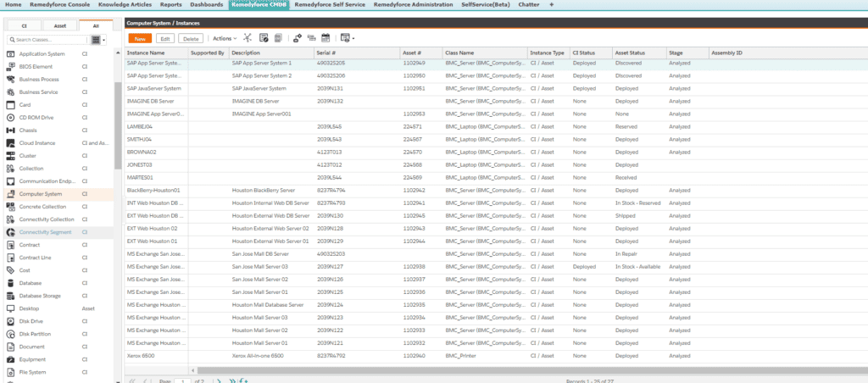
Task: Click the Communication Endpoint class icon
Action: pyautogui.click(x=10, y=181)
